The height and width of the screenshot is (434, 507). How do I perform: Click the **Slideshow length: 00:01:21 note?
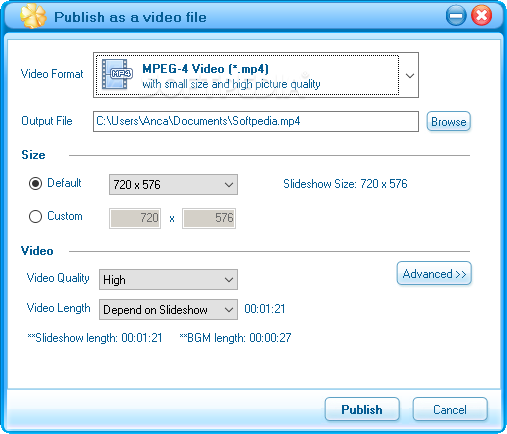pyautogui.click(x=95, y=338)
